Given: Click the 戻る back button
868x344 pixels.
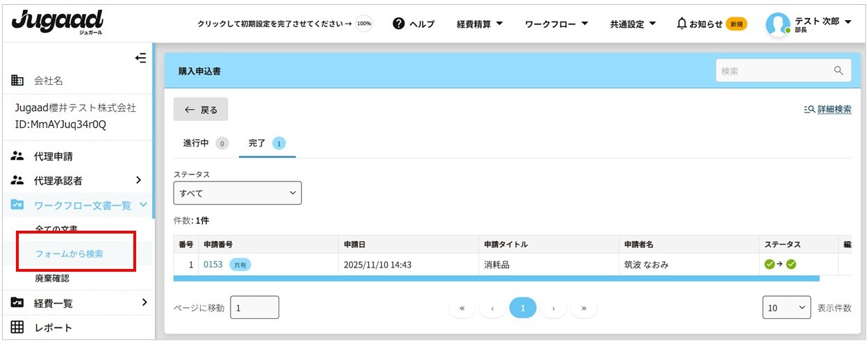Looking at the screenshot, I should point(201,110).
